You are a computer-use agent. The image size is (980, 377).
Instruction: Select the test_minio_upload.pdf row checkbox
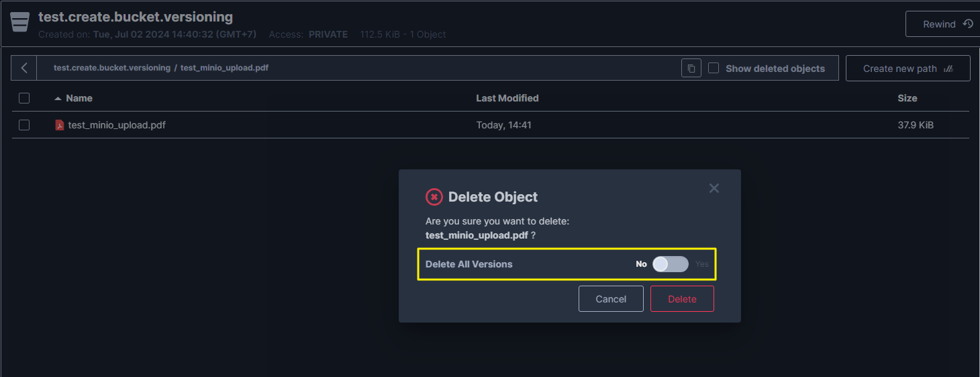24,125
